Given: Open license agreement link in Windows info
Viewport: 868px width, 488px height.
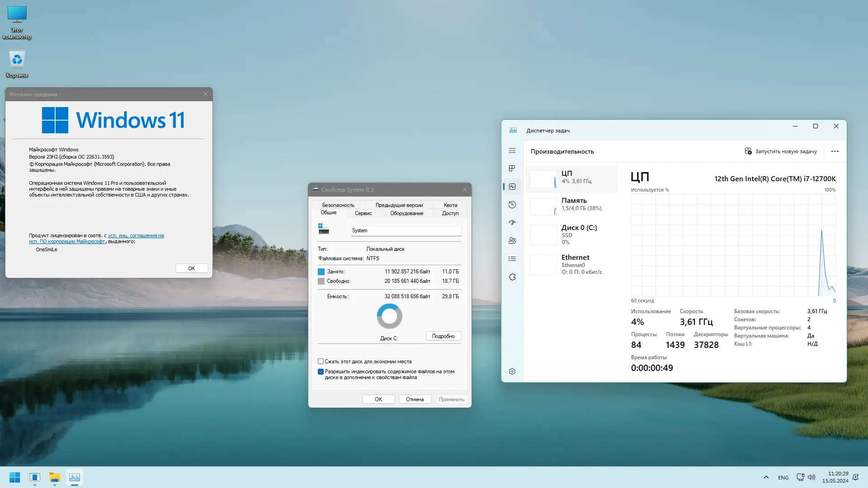Looking at the screenshot, I should click(x=136, y=235).
